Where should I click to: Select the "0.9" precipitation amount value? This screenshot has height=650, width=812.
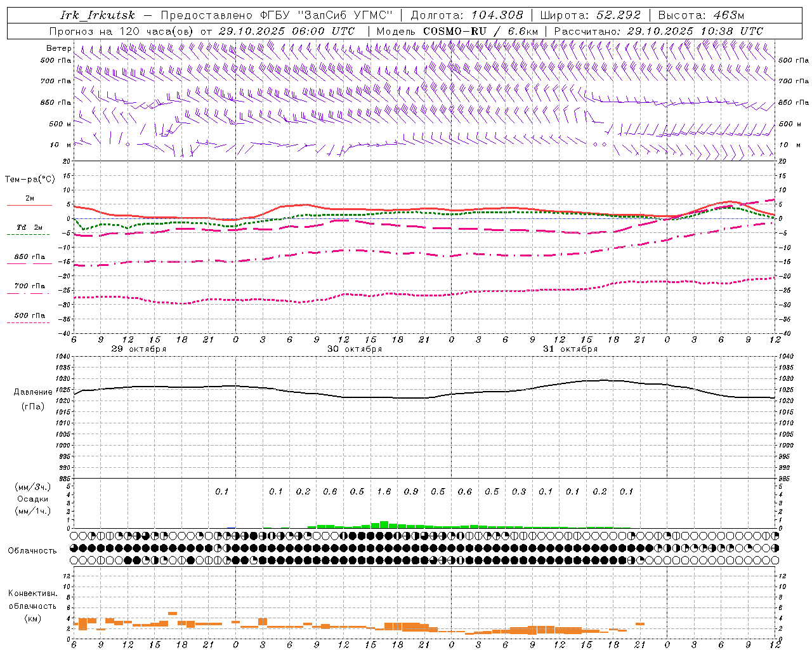point(411,492)
